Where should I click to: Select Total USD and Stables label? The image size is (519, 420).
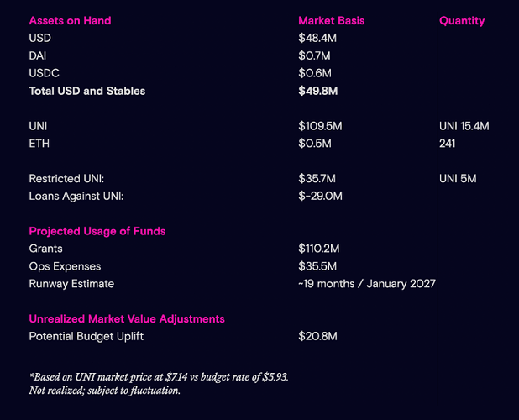(x=86, y=91)
